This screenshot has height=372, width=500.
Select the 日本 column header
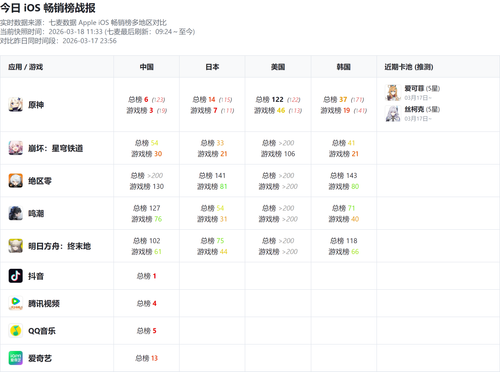point(212,67)
